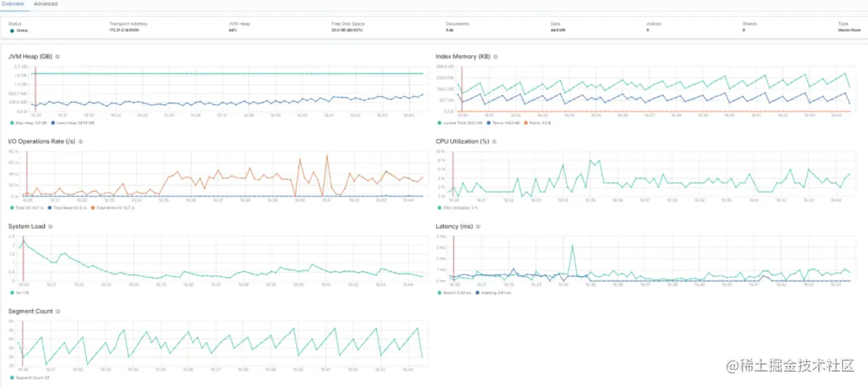Click the Online status indicator dot
Screen dimensions: 868x387
[x=11, y=31]
